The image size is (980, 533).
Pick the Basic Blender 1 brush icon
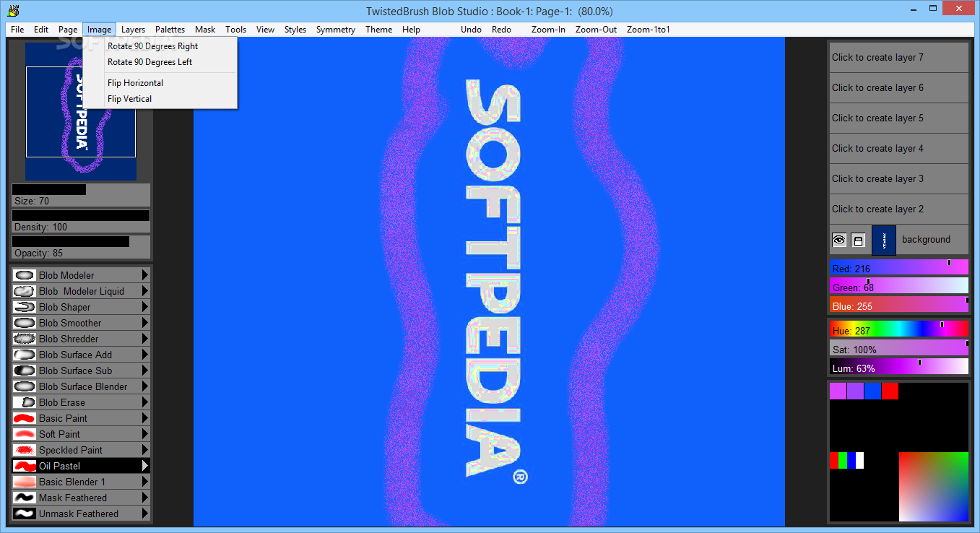tap(25, 482)
